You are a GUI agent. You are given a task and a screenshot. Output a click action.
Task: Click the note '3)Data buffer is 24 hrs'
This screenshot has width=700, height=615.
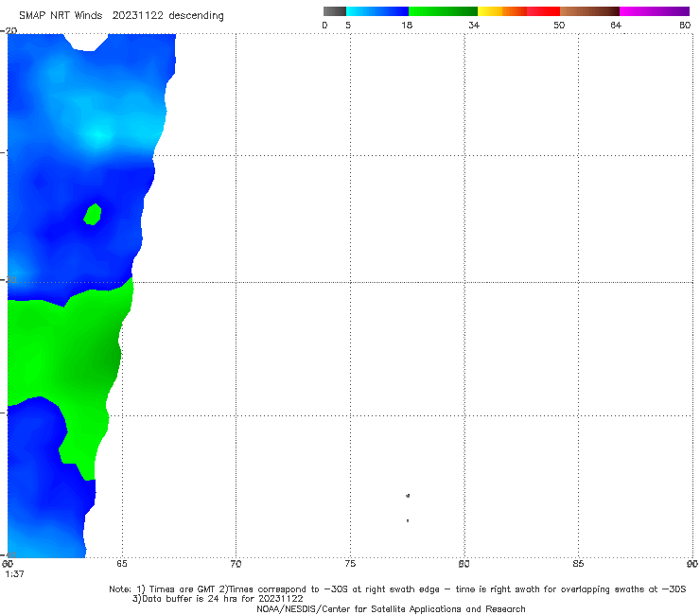pyautogui.click(x=218, y=599)
